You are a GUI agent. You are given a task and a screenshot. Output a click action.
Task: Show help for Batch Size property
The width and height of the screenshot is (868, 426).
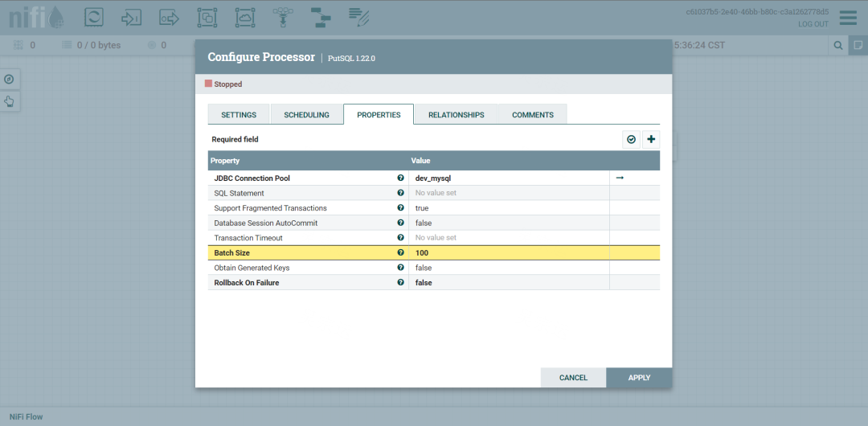(x=400, y=252)
